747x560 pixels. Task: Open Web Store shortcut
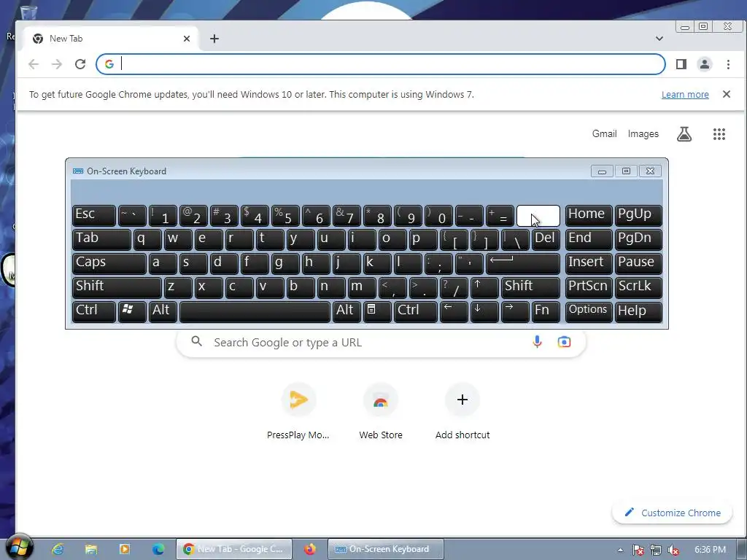click(x=381, y=411)
